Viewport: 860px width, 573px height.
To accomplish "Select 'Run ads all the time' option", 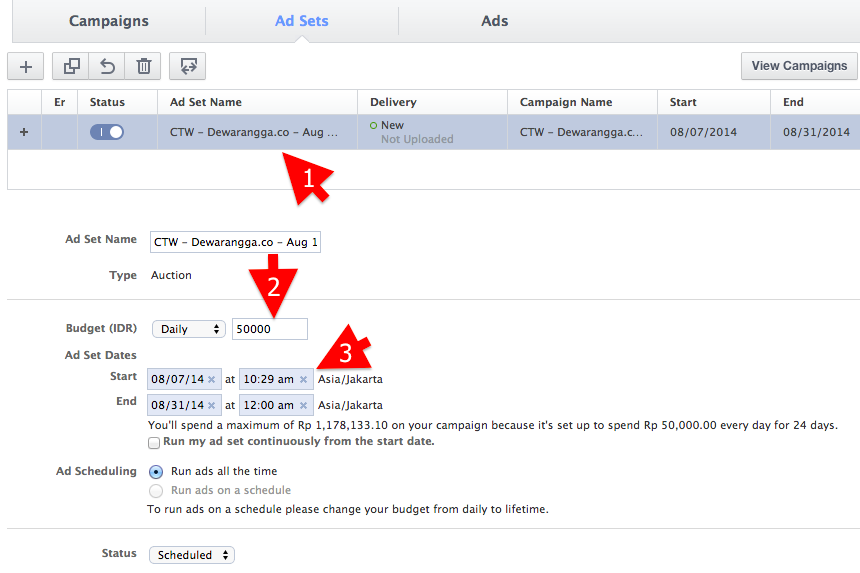I will pyautogui.click(x=156, y=471).
